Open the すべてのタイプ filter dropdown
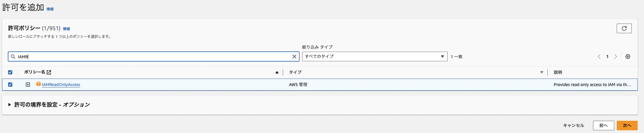 pos(374,56)
